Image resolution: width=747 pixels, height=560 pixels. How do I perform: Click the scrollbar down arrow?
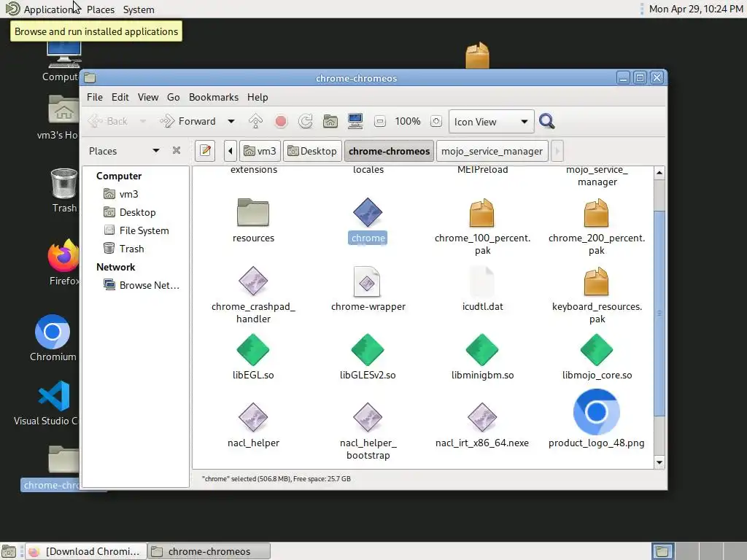coord(659,462)
